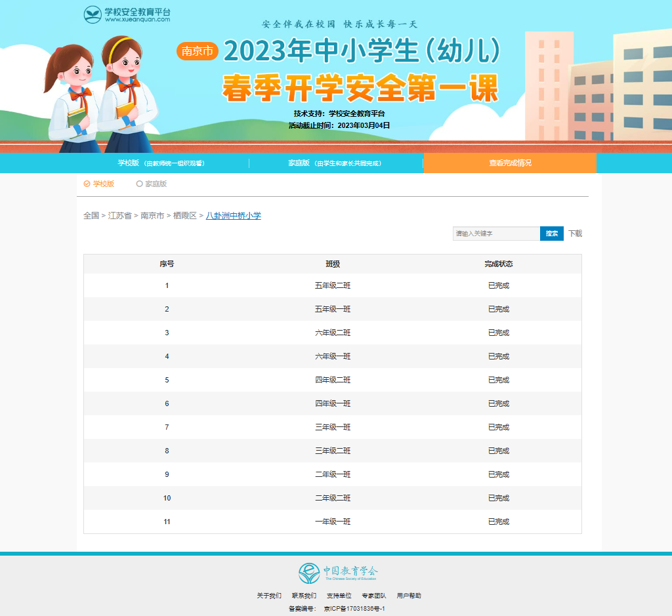Open 关于我们 in the footer

269,596
